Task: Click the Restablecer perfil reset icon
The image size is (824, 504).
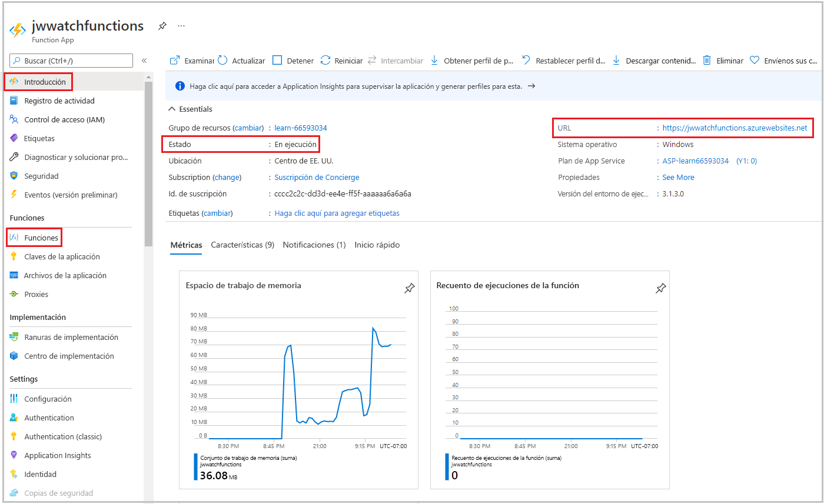Action: [x=526, y=61]
